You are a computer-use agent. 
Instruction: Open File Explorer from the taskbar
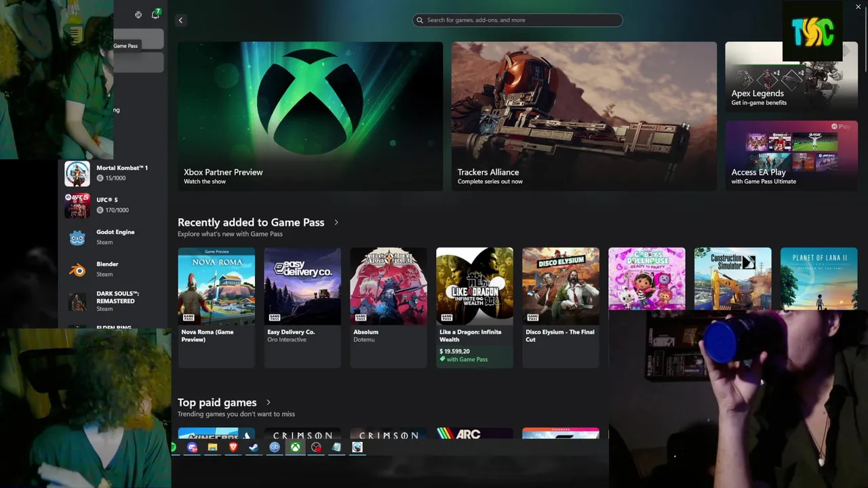coord(212,447)
